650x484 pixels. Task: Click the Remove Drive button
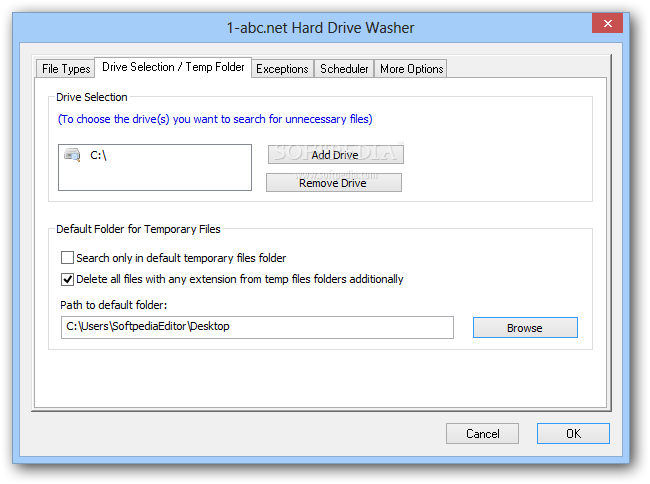334,183
